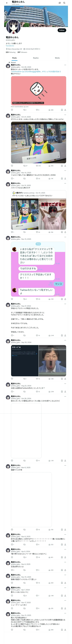Open the 297 Followers list

(x=22, y=52)
